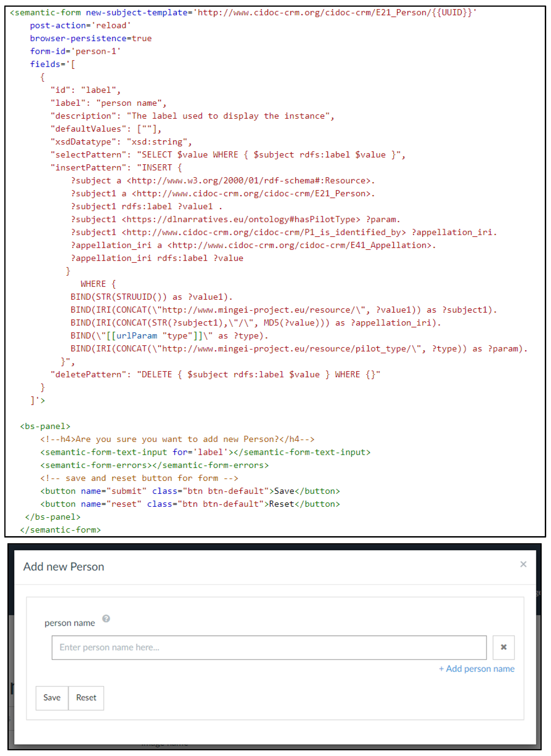This screenshot has height=756, width=551.
Task: Click the 'Add new Person' dialog title
Action: [x=64, y=567]
